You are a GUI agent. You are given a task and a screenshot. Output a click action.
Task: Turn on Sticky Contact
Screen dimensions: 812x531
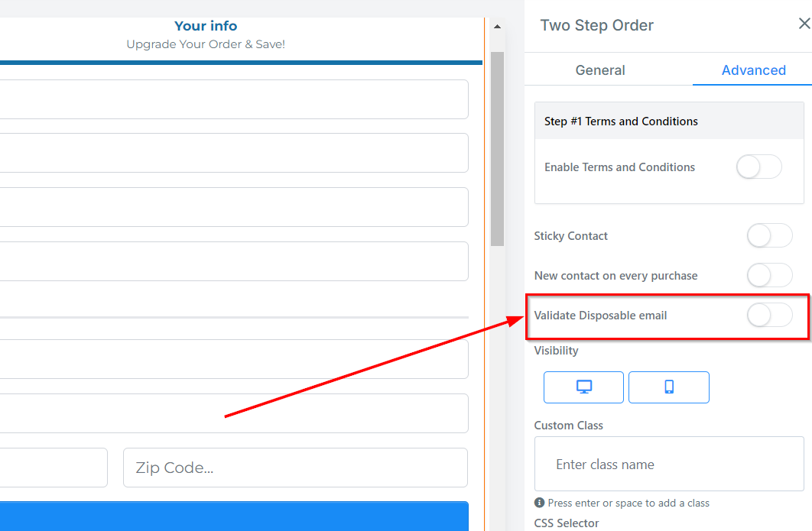769,236
